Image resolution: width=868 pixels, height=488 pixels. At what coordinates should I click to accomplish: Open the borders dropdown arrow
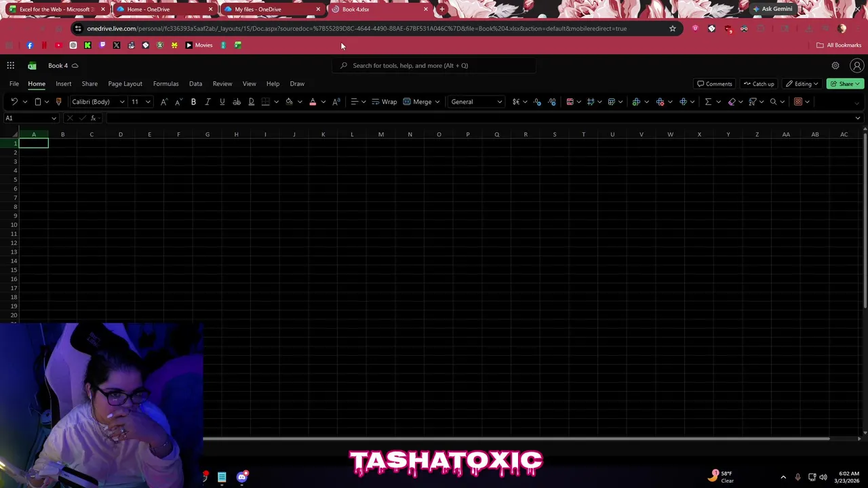pos(276,102)
